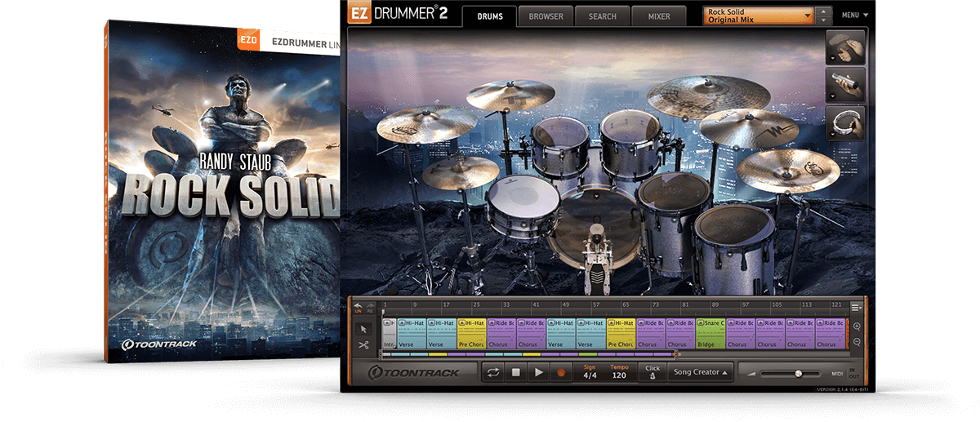Toggle loop playback on
Screen dimensions: 980x422
coord(492,372)
